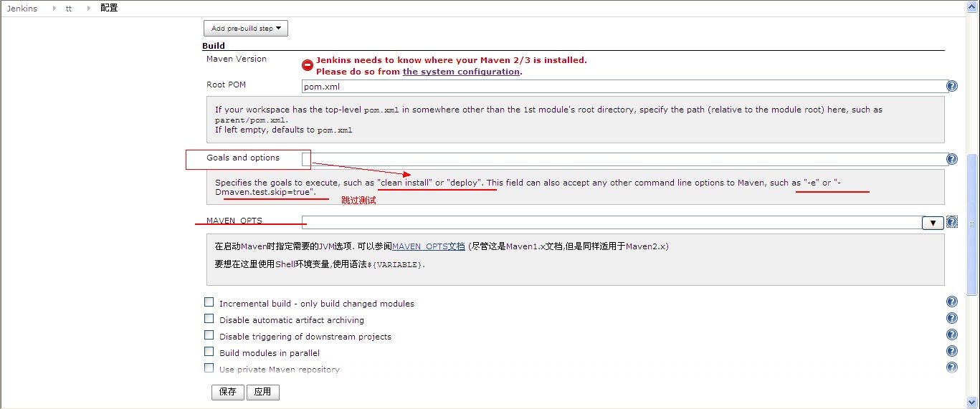Click 保存 button
The width and height of the screenshot is (980, 409).
click(x=228, y=392)
